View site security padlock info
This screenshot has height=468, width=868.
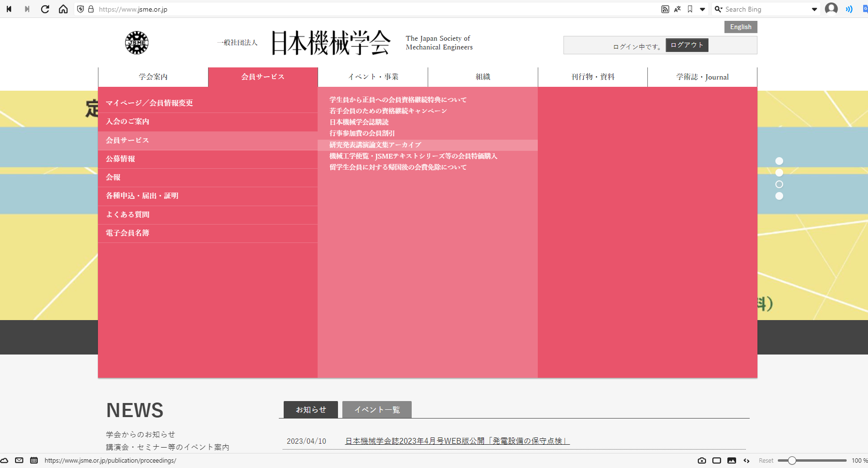(x=91, y=9)
